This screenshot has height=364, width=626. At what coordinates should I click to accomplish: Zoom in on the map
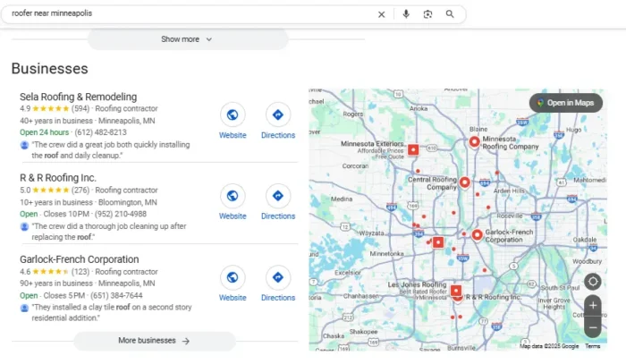point(593,306)
